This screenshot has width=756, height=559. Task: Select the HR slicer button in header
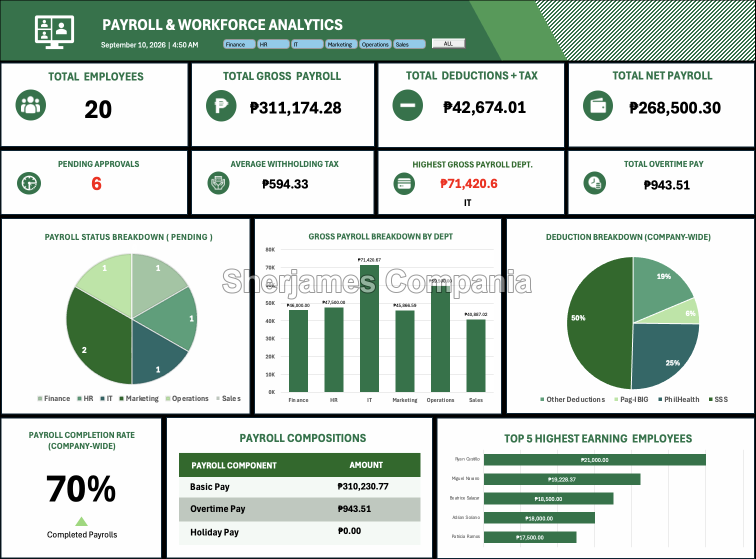coord(273,44)
